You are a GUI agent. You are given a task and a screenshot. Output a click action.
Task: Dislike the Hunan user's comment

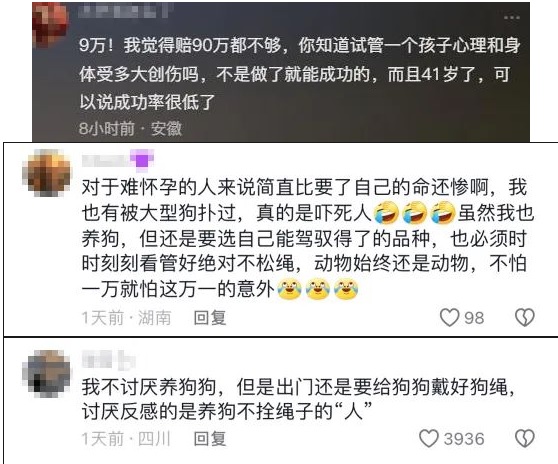pos(525,317)
